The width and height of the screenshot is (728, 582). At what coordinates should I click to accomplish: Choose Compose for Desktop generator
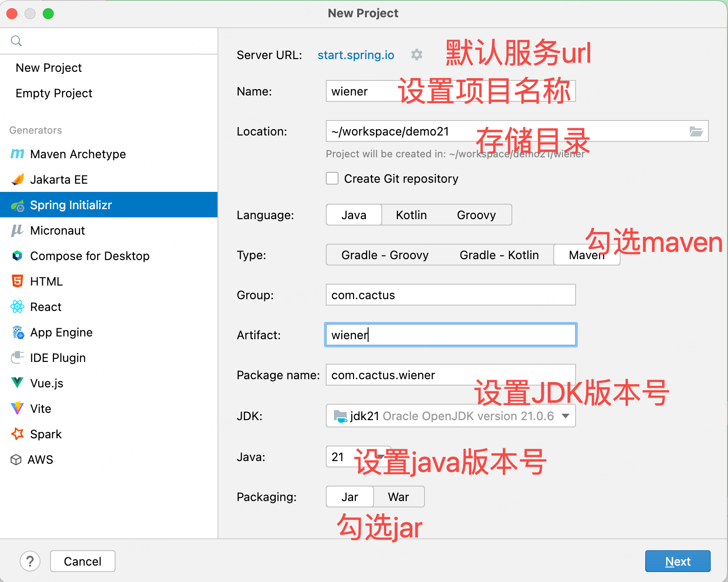[109, 256]
